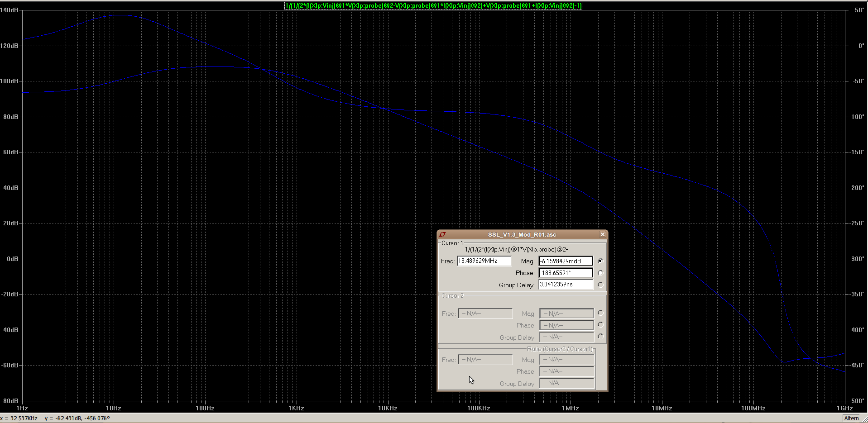868x423 pixels.
Task: Click the 100Hz frequency axis label
Action: [x=205, y=408]
